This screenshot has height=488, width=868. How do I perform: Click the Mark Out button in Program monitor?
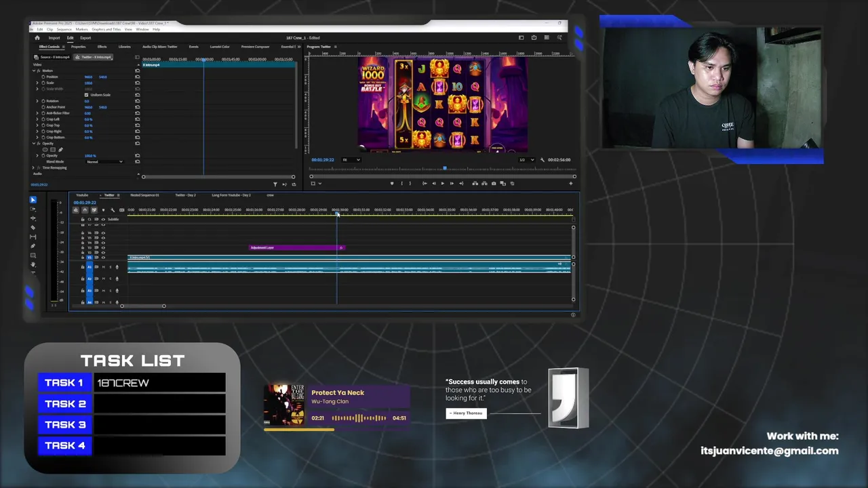(x=410, y=183)
